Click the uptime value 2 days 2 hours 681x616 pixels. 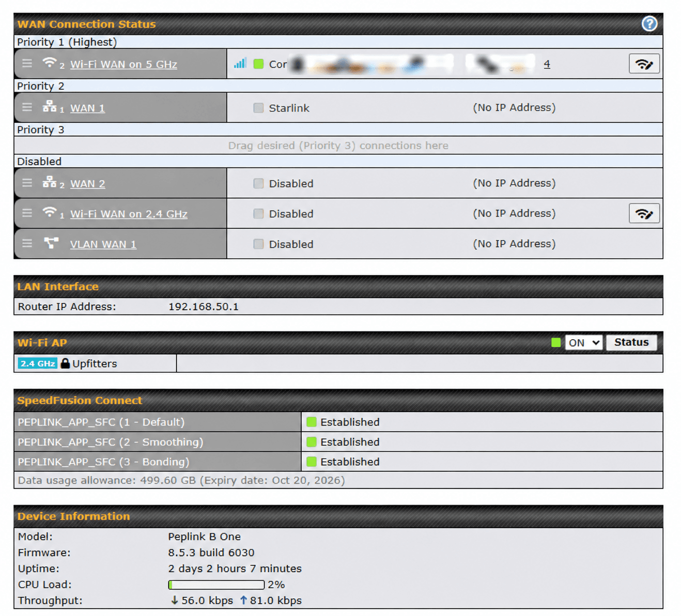click(x=235, y=568)
